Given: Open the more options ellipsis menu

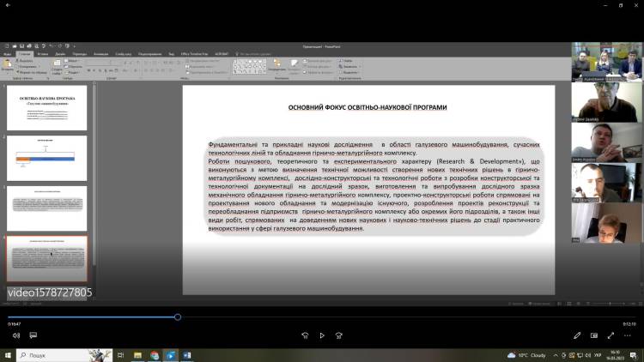Looking at the screenshot, I should click(629, 335).
